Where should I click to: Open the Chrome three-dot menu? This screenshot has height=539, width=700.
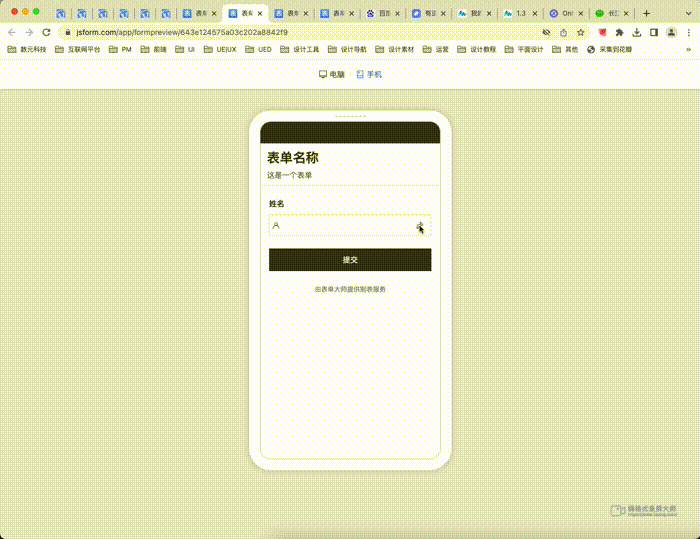click(x=688, y=32)
